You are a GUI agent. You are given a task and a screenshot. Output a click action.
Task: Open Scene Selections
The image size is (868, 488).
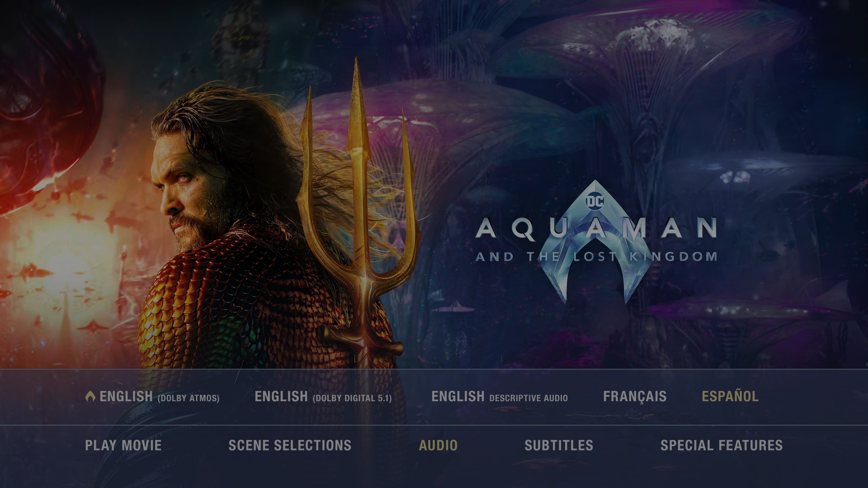click(290, 445)
